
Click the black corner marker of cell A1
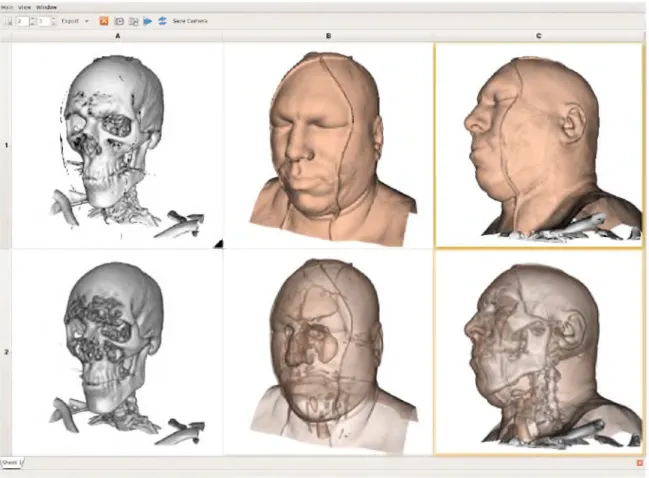click(x=219, y=244)
